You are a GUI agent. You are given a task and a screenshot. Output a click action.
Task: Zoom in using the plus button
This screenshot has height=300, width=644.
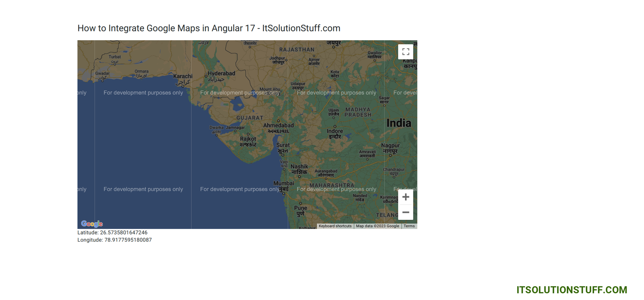(x=405, y=197)
